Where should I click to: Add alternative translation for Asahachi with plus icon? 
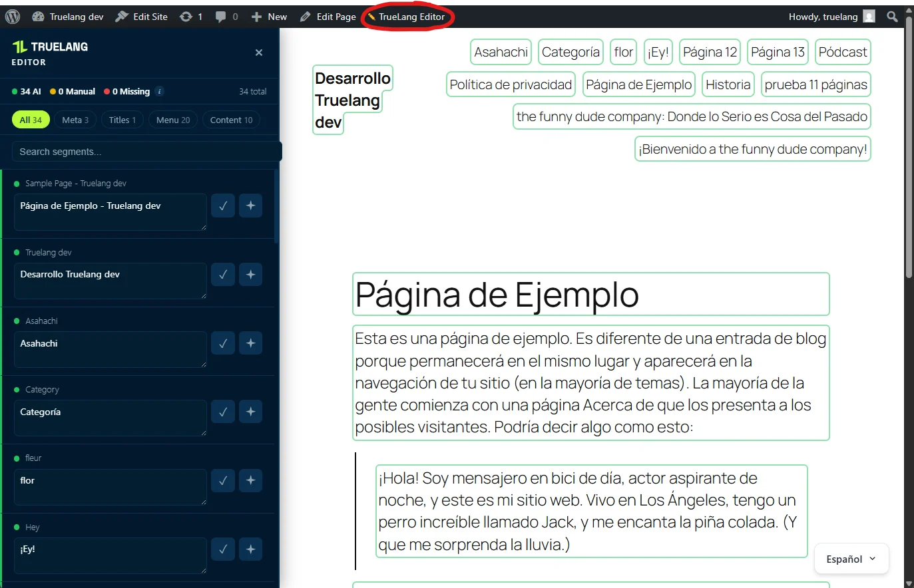(x=251, y=343)
